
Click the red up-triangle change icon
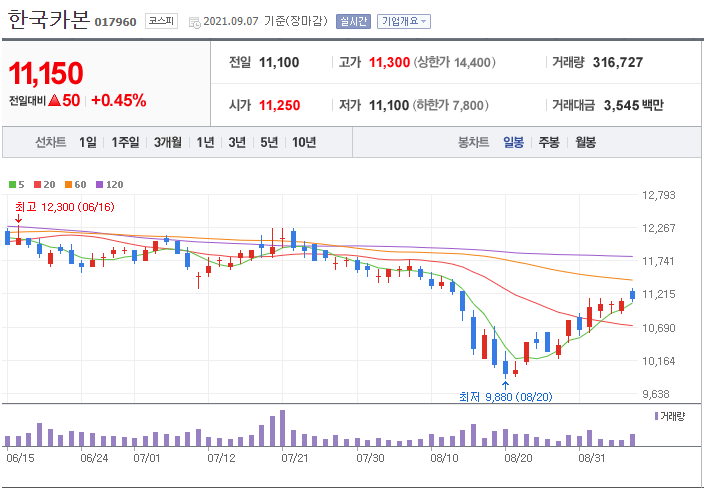[54, 100]
